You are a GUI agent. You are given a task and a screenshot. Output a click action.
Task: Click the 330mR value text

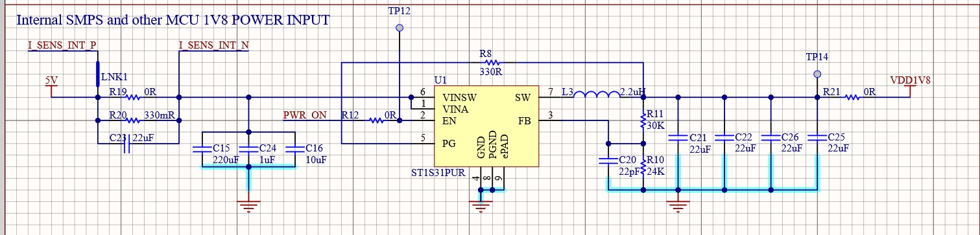pyautogui.click(x=160, y=116)
